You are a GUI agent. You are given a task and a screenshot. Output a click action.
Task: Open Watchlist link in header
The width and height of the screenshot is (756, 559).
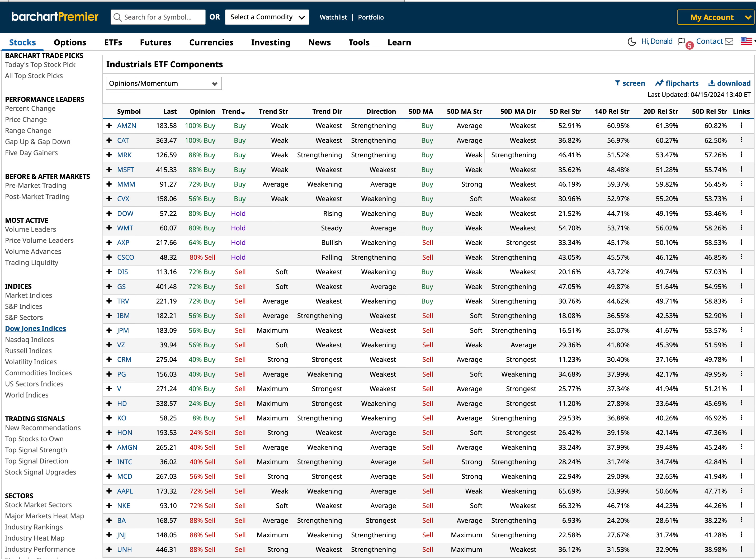(x=333, y=17)
